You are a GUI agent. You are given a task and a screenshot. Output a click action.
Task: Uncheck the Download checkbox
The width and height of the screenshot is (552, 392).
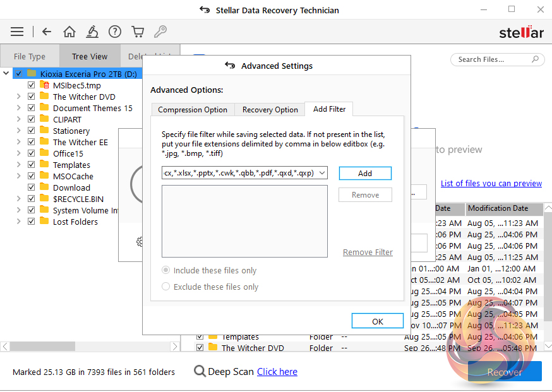32,187
